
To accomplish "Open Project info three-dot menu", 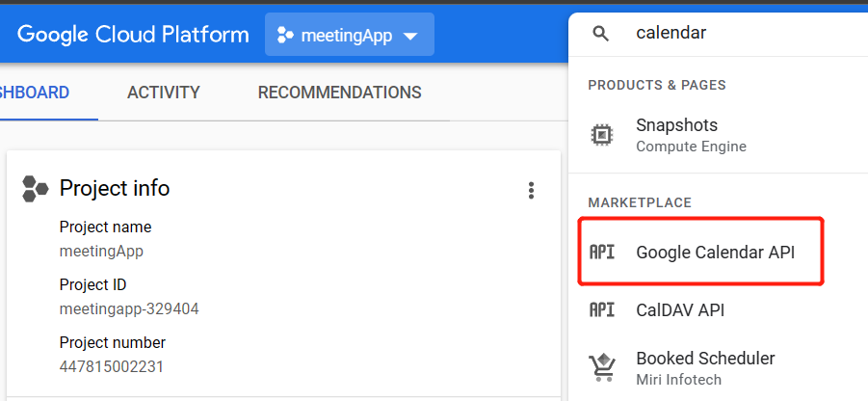I will pos(531,191).
